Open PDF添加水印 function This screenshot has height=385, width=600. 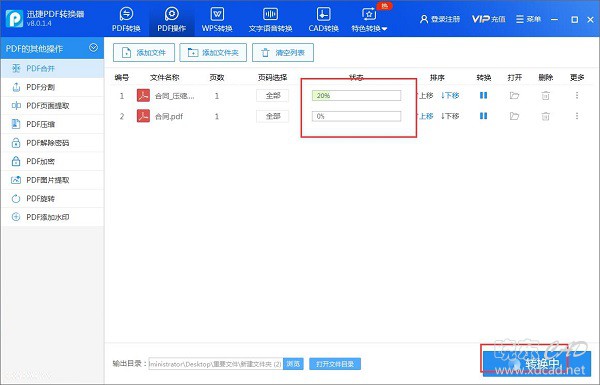(x=52, y=217)
